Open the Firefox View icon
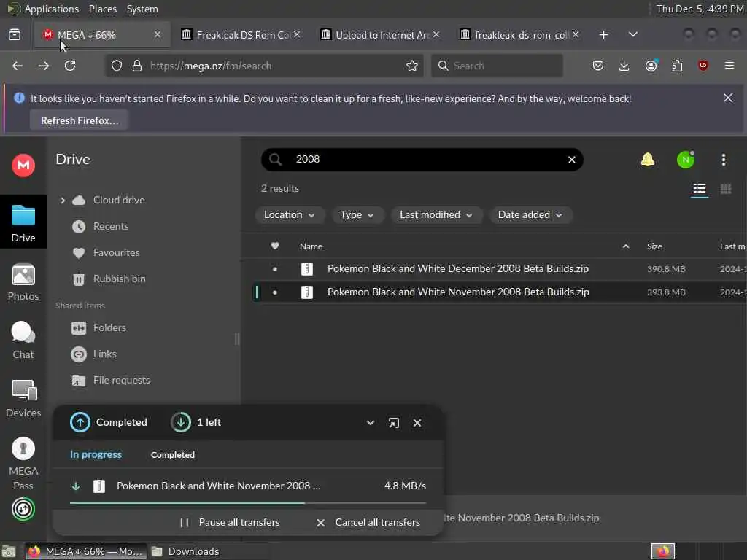The height and width of the screenshot is (560, 747). (15, 35)
